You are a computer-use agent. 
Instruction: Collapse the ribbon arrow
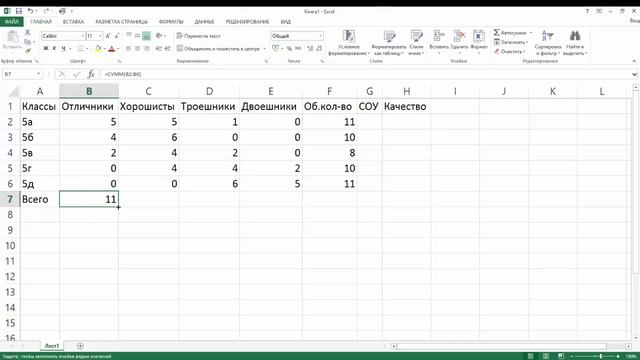point(634,61)
